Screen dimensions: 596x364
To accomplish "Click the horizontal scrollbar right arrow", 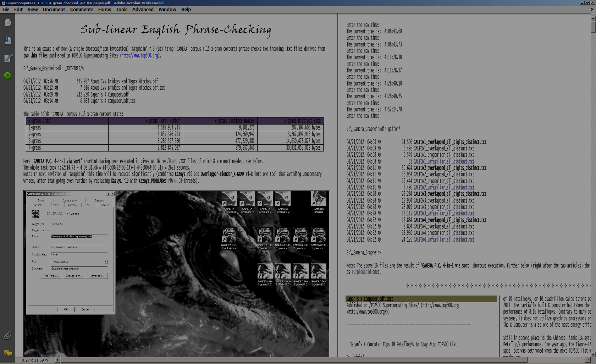I will tap(587, 360).
